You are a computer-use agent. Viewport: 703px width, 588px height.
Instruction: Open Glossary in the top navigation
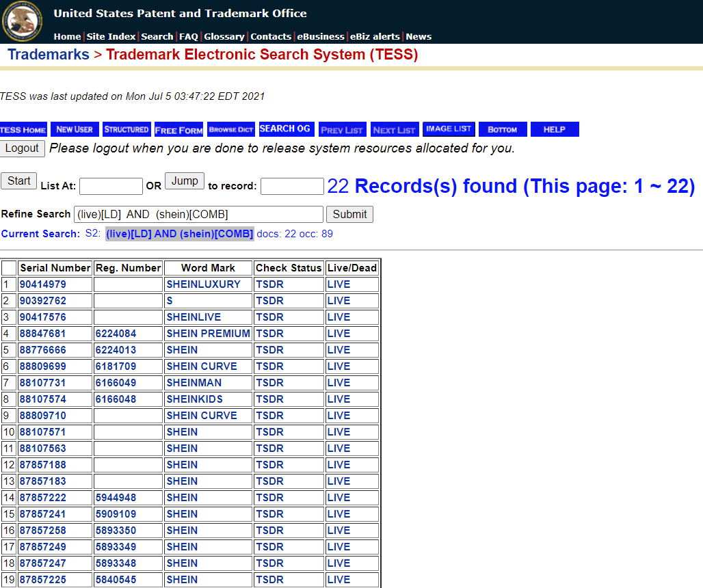click(x=224, y=36)
